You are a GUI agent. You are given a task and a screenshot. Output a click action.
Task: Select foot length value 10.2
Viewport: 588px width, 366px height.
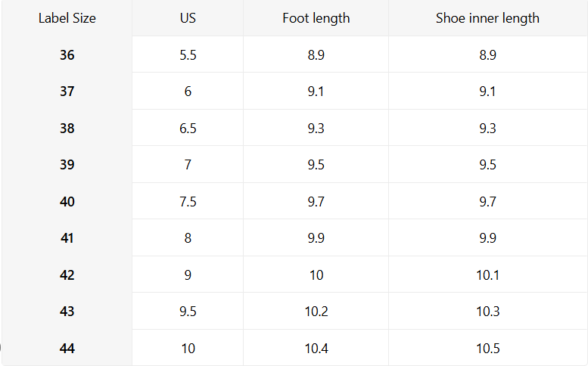(x=316, y=312)
